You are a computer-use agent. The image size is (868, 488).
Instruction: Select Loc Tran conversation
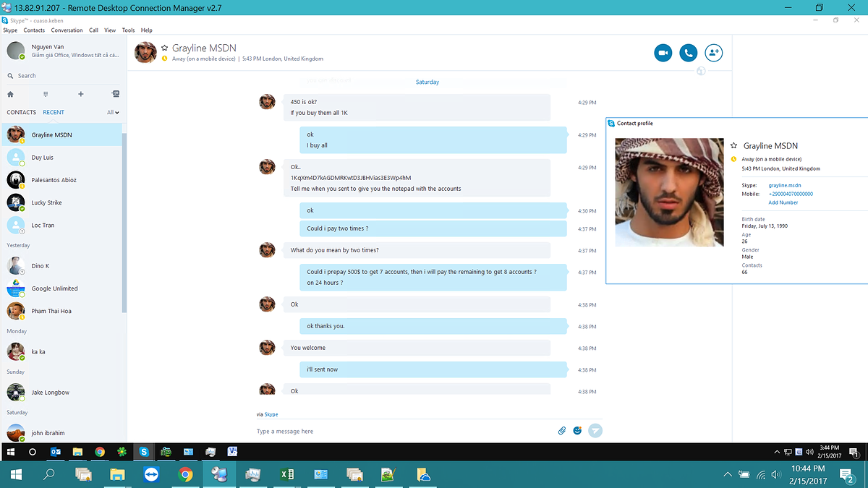61,225
